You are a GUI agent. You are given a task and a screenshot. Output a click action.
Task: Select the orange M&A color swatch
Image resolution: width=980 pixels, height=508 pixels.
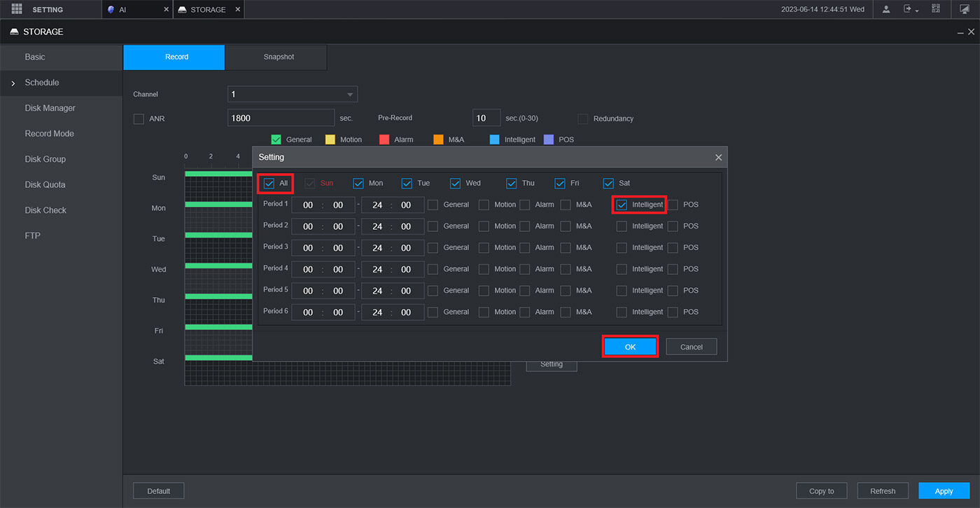click(438, 139)
